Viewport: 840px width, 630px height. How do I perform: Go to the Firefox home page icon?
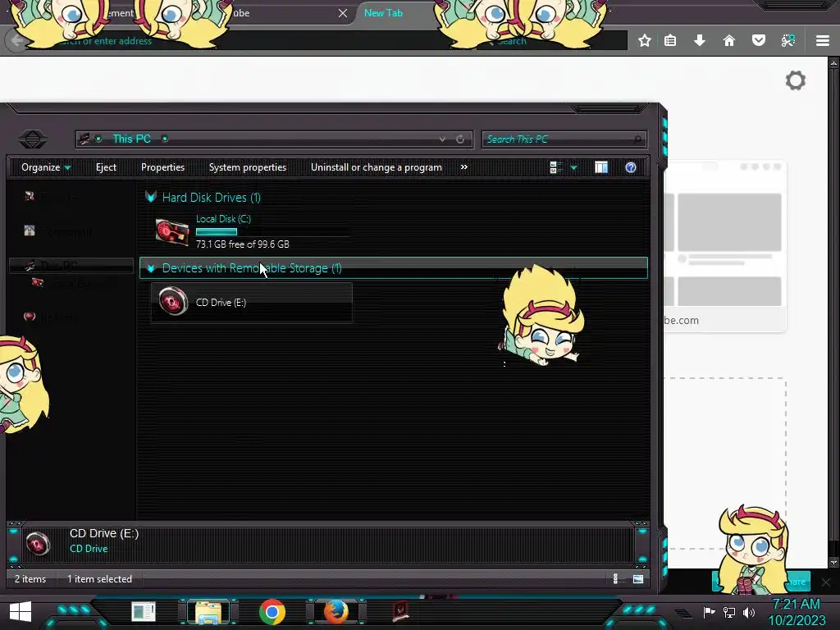point(728,41)
